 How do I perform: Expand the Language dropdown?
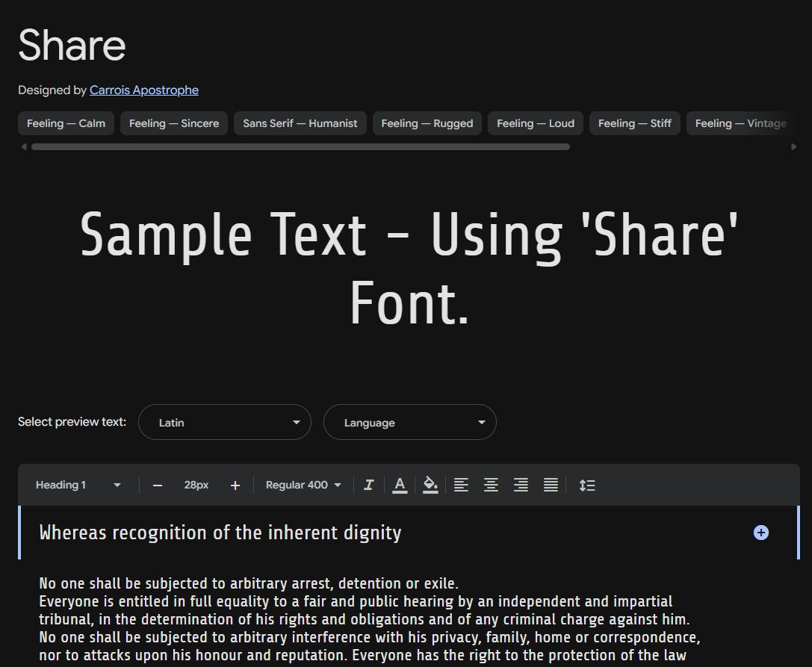pyautogui.click(x=410, y=422)
